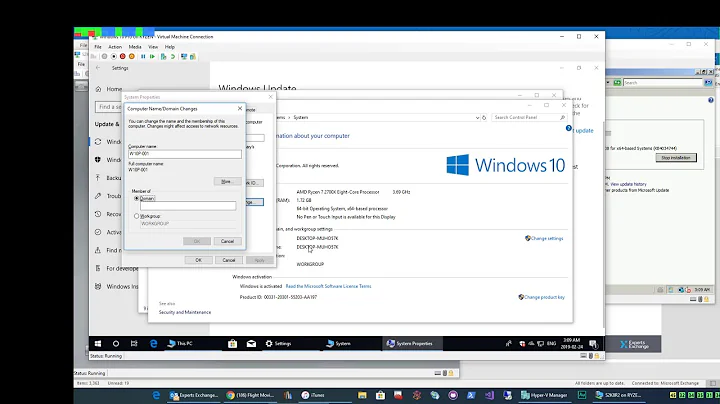
Task: Click the Ctrl+Alt+Del icon in VM toolbar
Action: pos(94,56)
